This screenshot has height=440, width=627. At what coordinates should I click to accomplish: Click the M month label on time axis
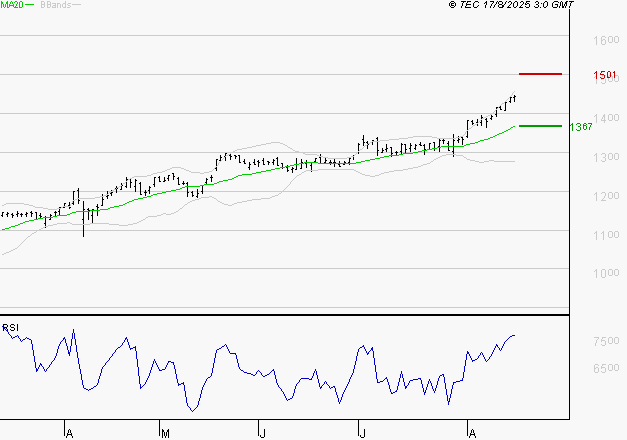(165, 433)
